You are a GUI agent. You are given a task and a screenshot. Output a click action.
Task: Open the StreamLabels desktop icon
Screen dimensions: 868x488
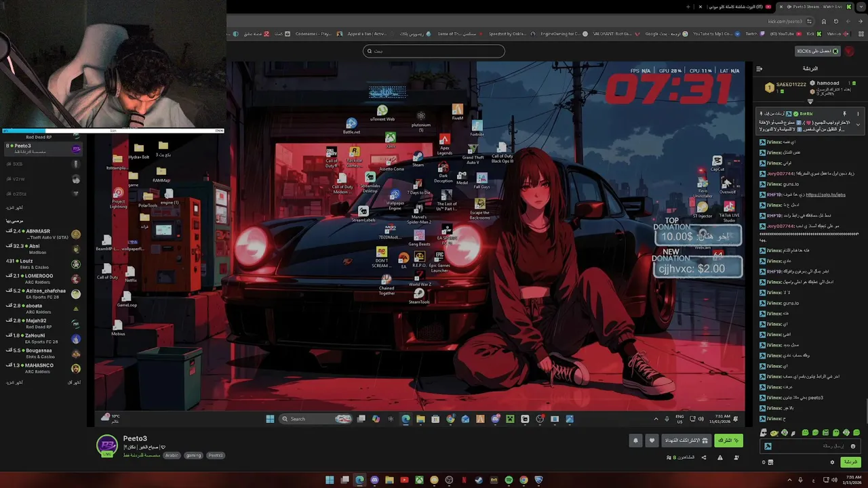(x=363, y=214)
